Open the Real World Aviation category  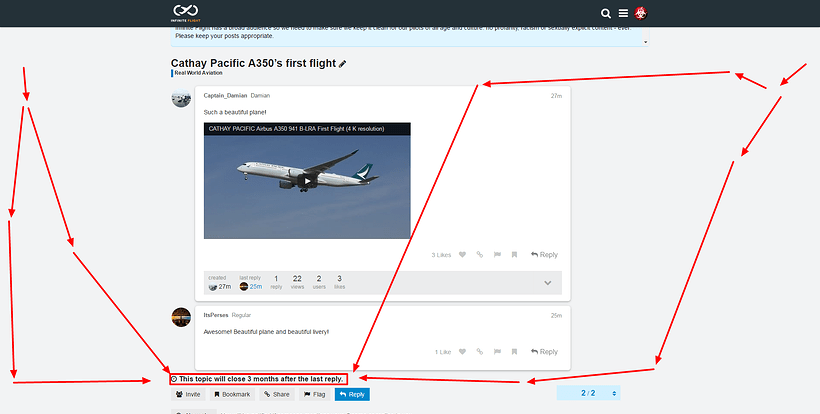[x=198, y=73]
